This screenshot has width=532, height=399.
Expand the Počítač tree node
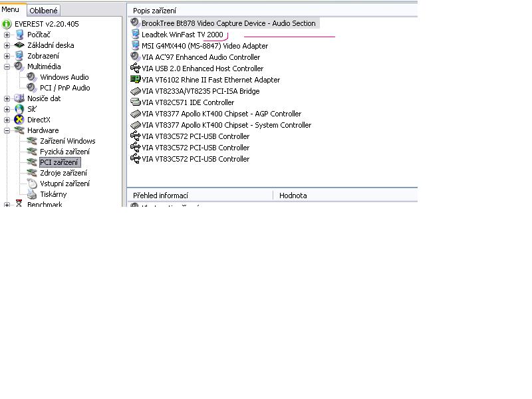click(x=7, y=35)
